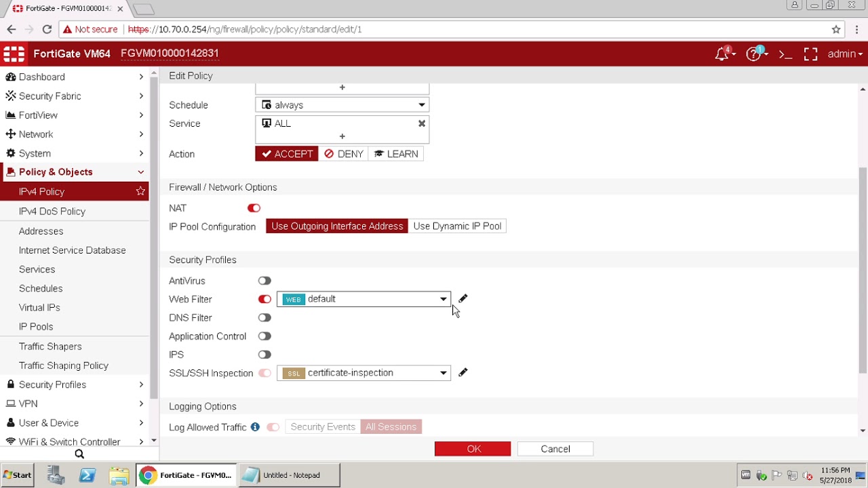Expand the FortiView menu
The height and width of the screenshot is (488, 868).
tap(75, 115)
